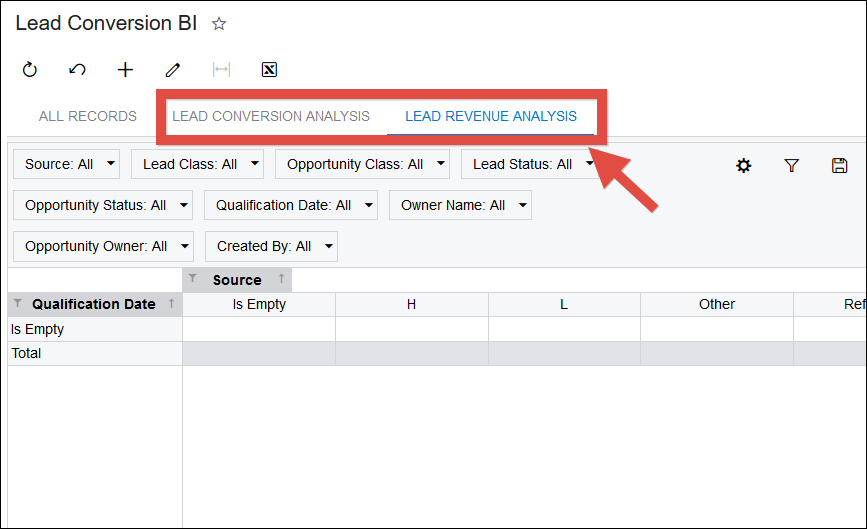Open Qualification Date: All filter
Image resolution: width=867 pixels, height=529 pixels.
click(291, 205)
